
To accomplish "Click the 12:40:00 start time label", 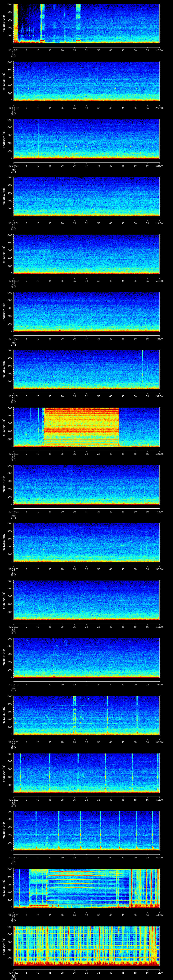I will [13, 915].
